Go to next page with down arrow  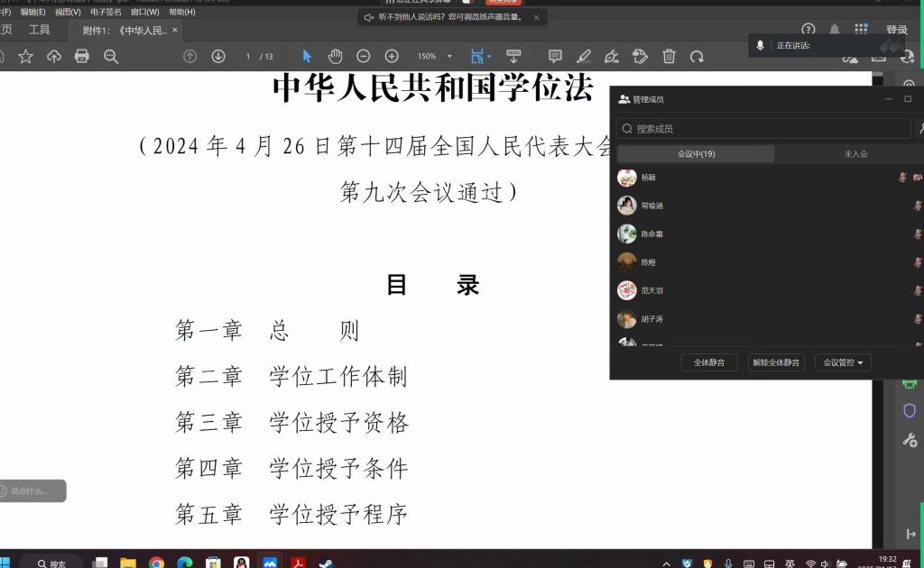pyautogui.click(x=218, y=56)
